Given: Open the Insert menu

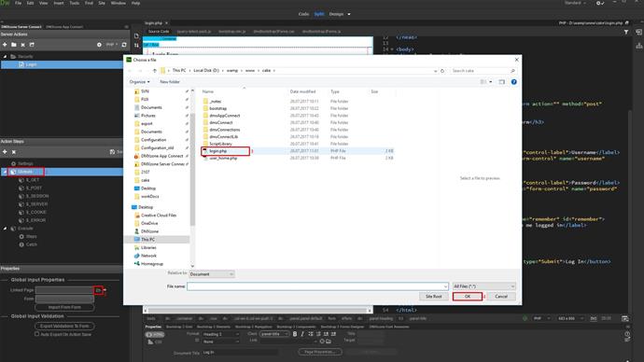Looking at the screenshot, I should pyautogui.click(x=59, y=3).
